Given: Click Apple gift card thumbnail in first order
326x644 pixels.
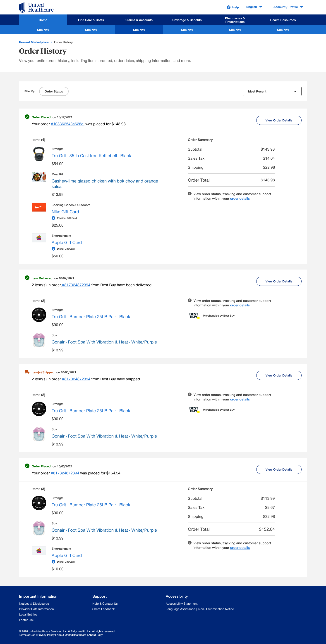Looking at the screenshot, I should click(39, 238).
